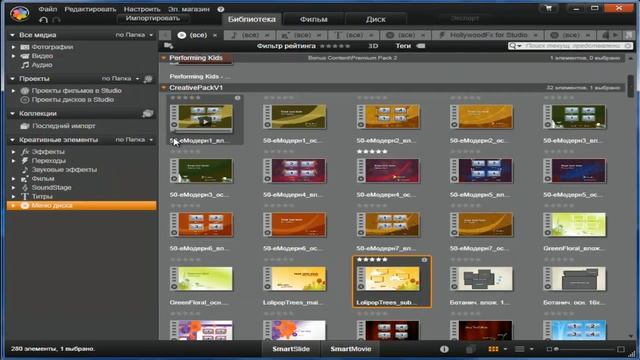Select the Меню диска item
This screenshot has height=360, width=640.
pos(82,205)
